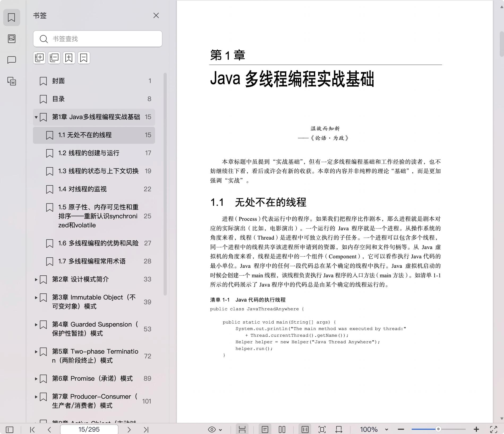Click the remove bookmark icon
The image size is (504, 434).
click(x=84, y=58)
